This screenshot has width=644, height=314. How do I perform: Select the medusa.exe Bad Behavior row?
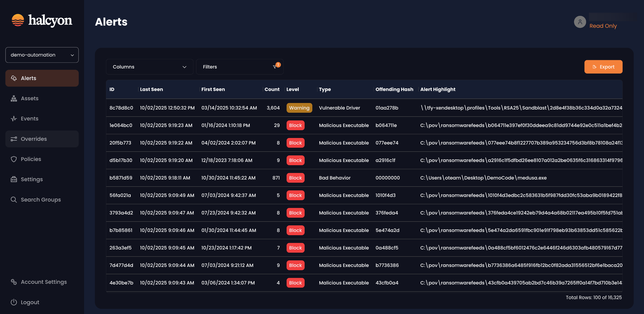coord(334,178)
